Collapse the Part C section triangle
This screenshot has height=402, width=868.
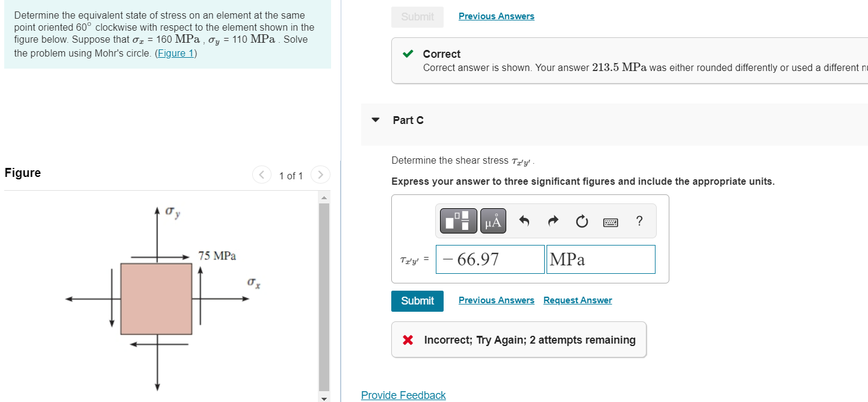[376, 120]
